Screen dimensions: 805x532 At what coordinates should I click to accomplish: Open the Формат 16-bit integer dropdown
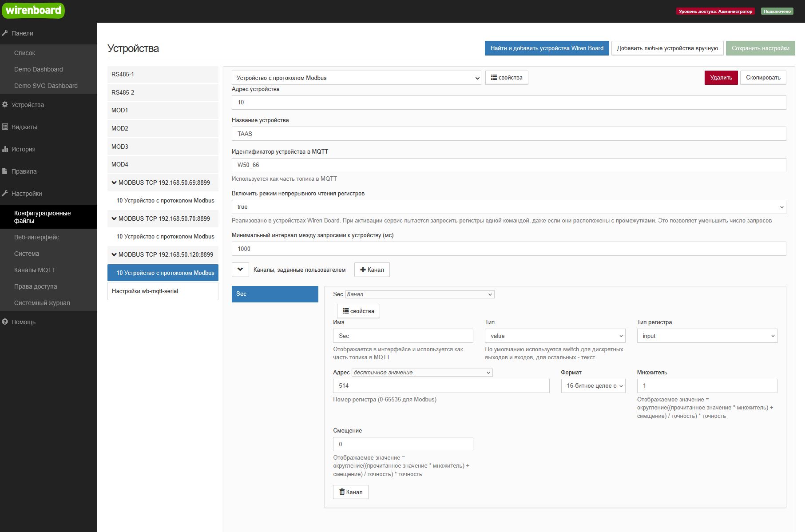tap(593, 386)
